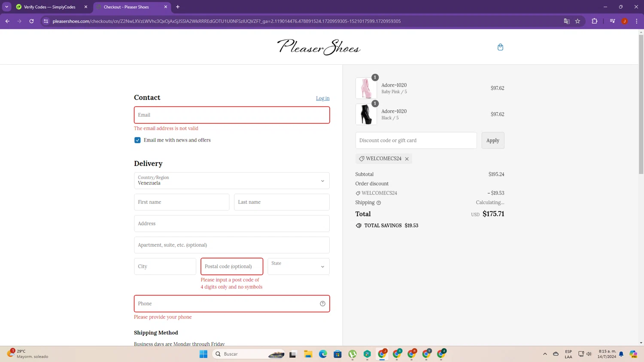Viewport: 644px width, 362px height.
Task: Open File Explorer from taskbar
Action: coord(308,354)
